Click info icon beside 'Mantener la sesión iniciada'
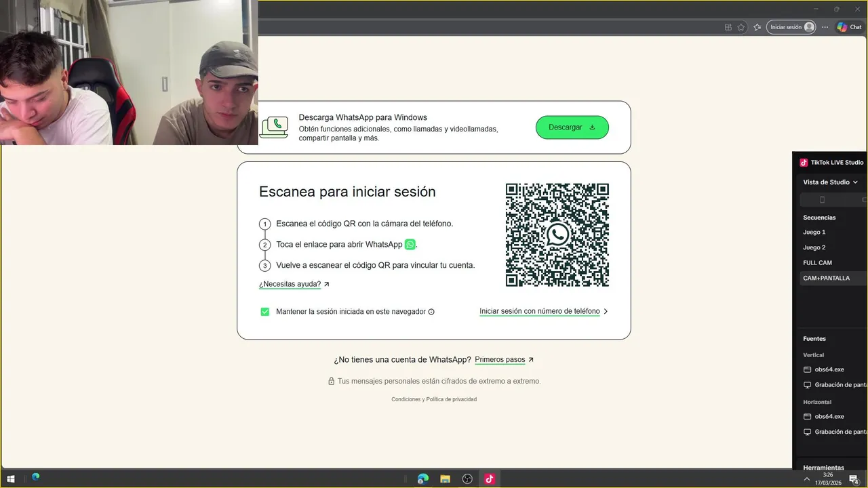 click(431, 312)
